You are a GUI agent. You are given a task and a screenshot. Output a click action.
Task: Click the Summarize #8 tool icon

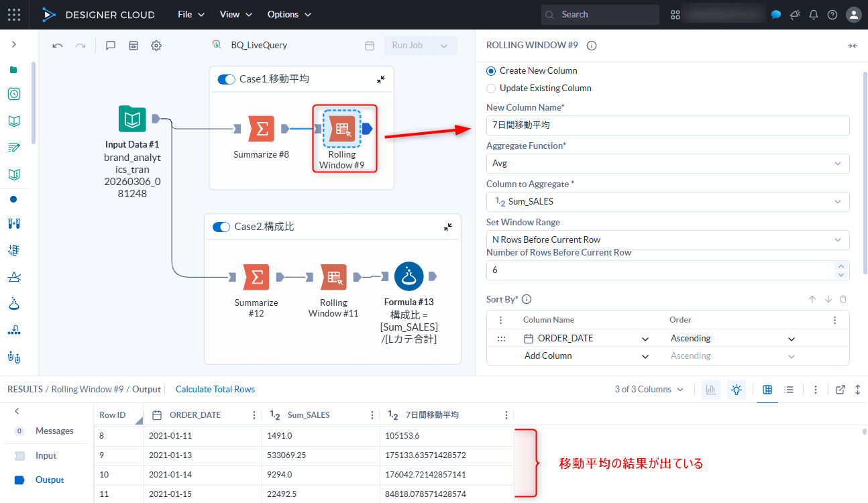tap(261, 129)
